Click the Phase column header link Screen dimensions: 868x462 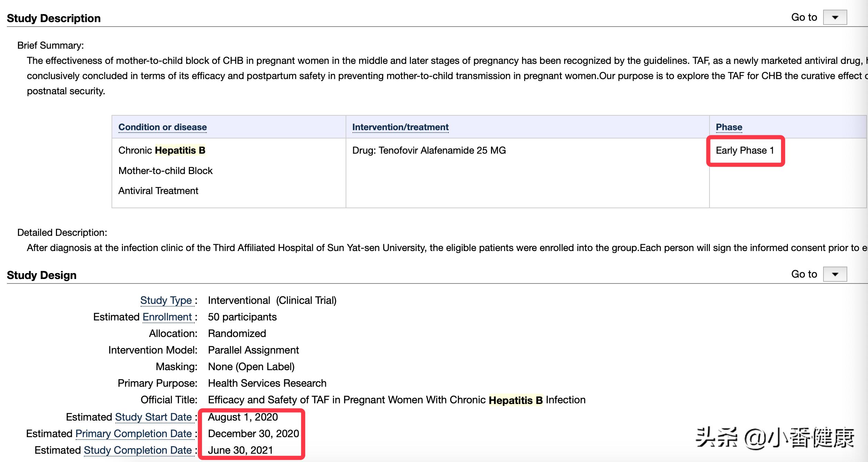tap(729, 127)
